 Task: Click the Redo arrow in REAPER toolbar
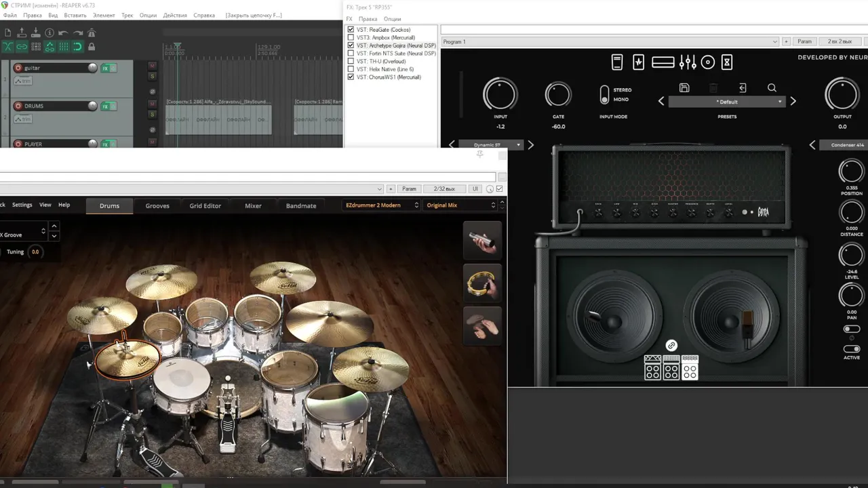click(x=78, y=33)
